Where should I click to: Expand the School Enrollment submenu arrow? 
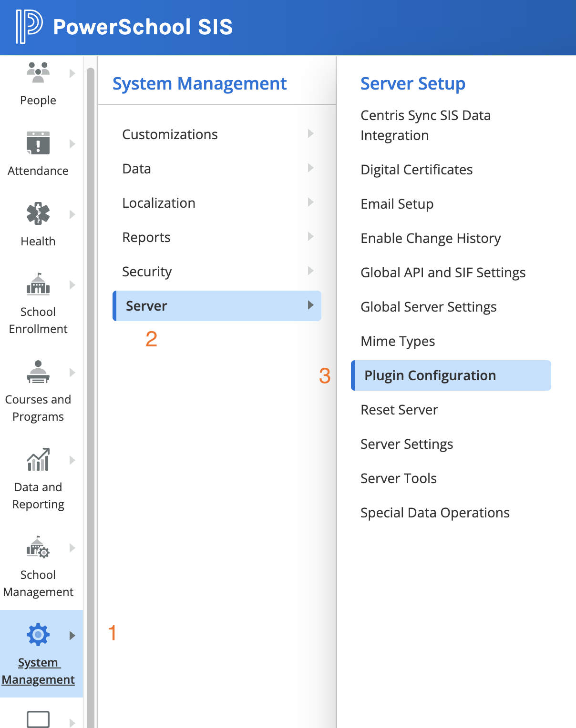point(72,285)
